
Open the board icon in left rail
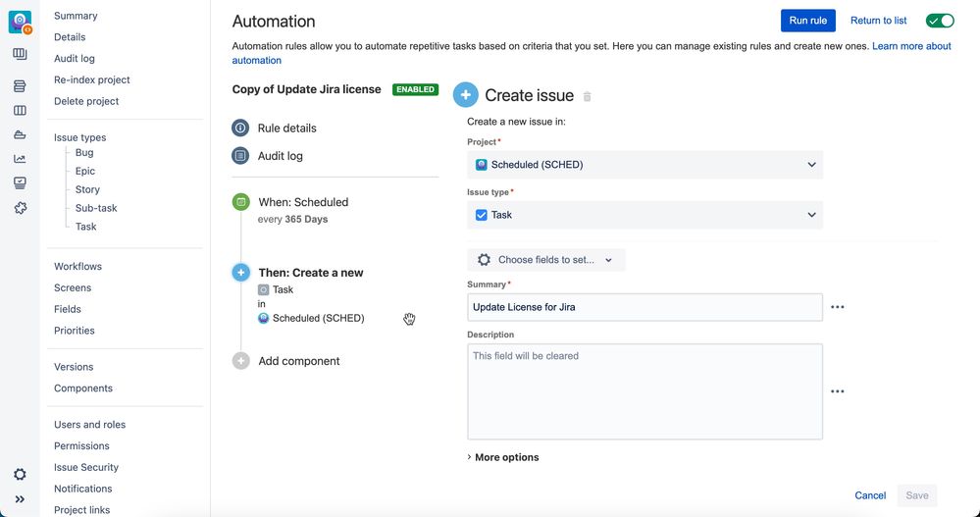pos(20,54)
